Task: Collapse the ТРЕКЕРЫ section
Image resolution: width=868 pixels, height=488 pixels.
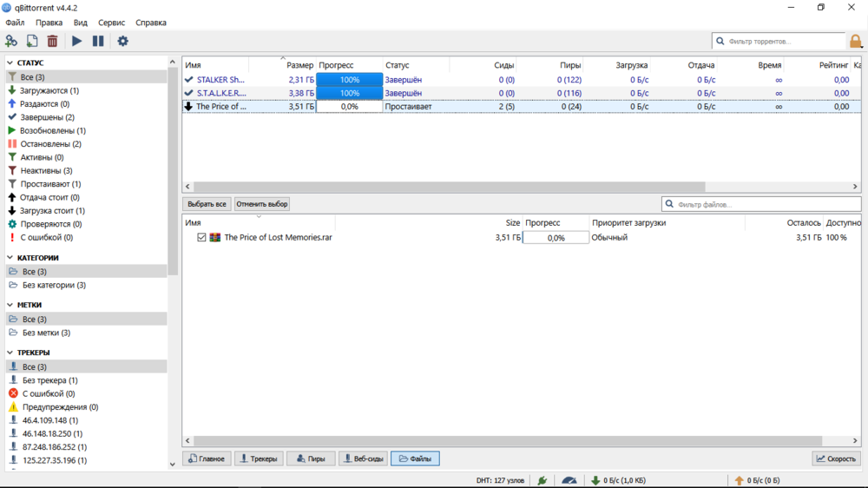Action: [x=10, y=353]
